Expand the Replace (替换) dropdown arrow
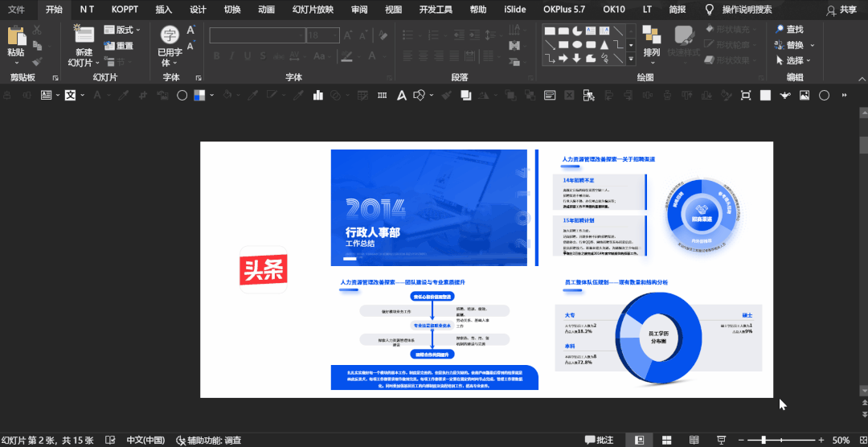 click(x=812, y=45)
